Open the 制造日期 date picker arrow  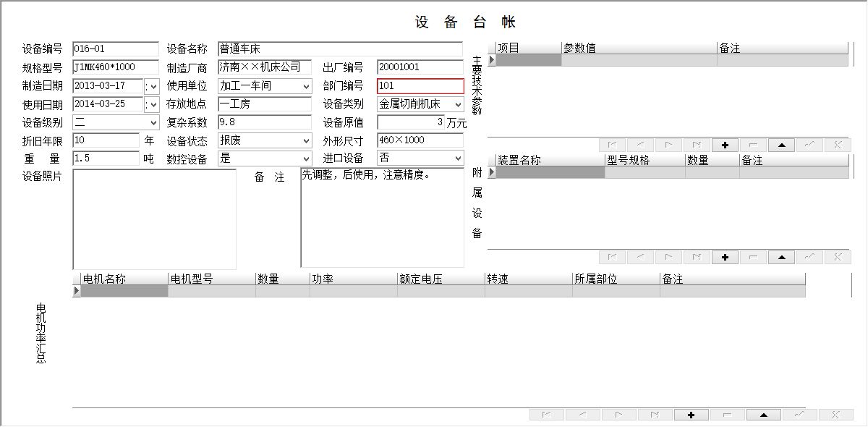[152, 86]
